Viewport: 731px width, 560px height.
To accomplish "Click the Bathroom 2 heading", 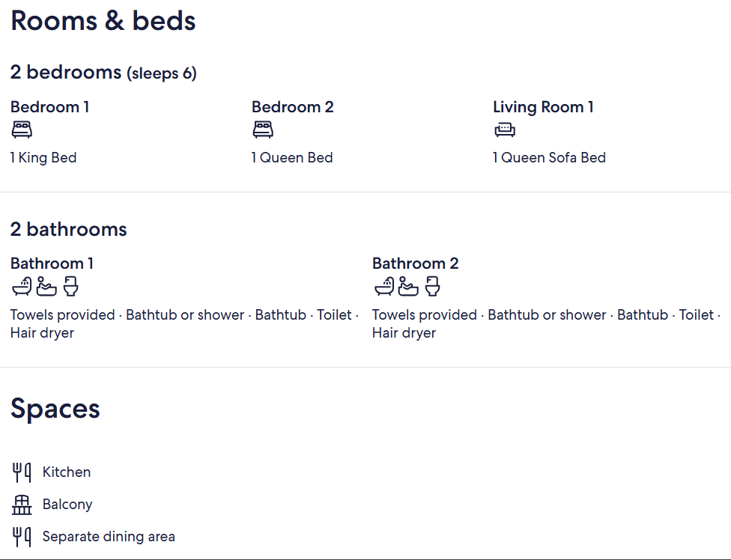I will 416,264.
